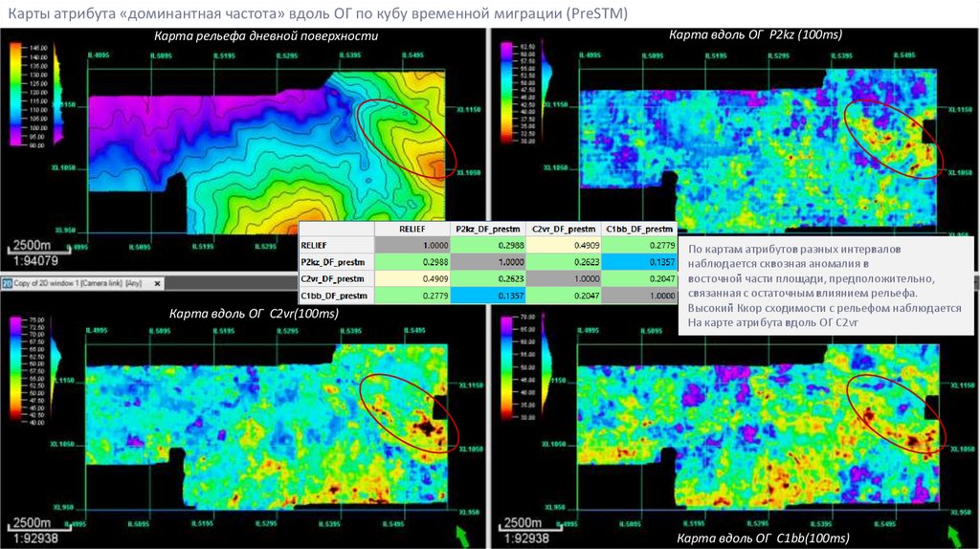
Task: Click cell 0.2623 in the P2kz_DF_prestm row
Action: (563, 262)
